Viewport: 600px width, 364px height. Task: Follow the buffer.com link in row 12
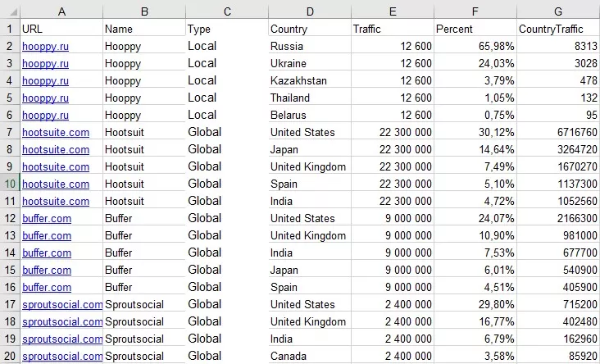[x=47, y=219]
